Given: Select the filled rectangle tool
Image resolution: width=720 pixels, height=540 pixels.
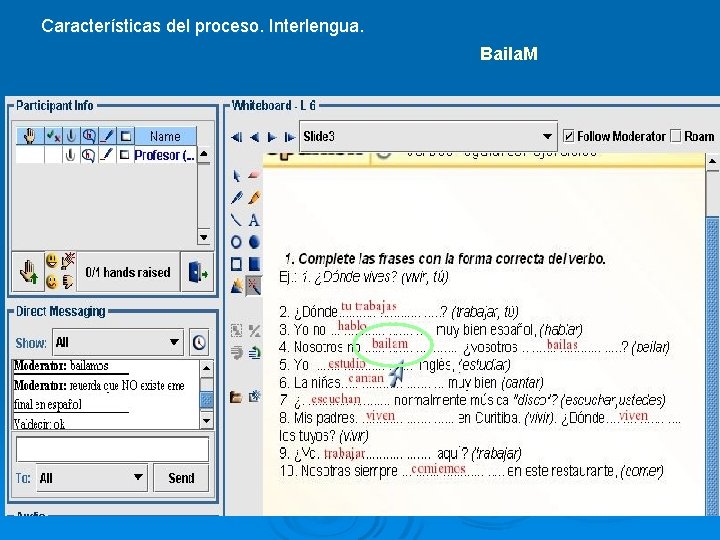Looking at the screenshot, I should [254, 264].
